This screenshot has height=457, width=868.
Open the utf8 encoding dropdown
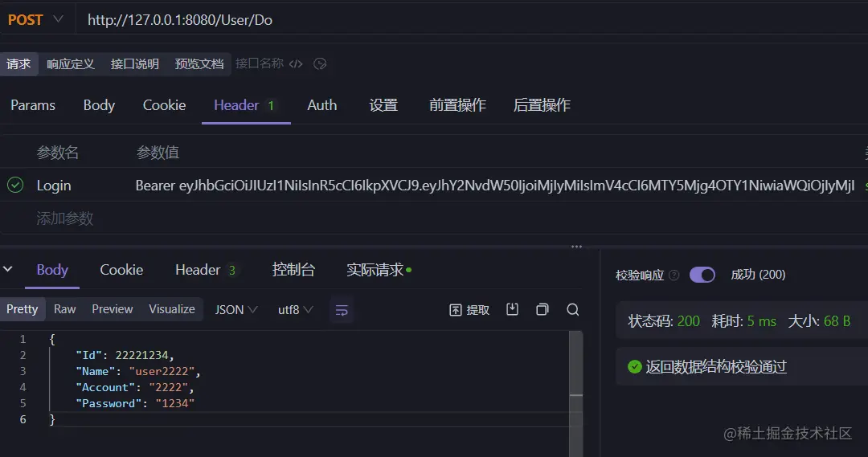(x=296, y=310)
